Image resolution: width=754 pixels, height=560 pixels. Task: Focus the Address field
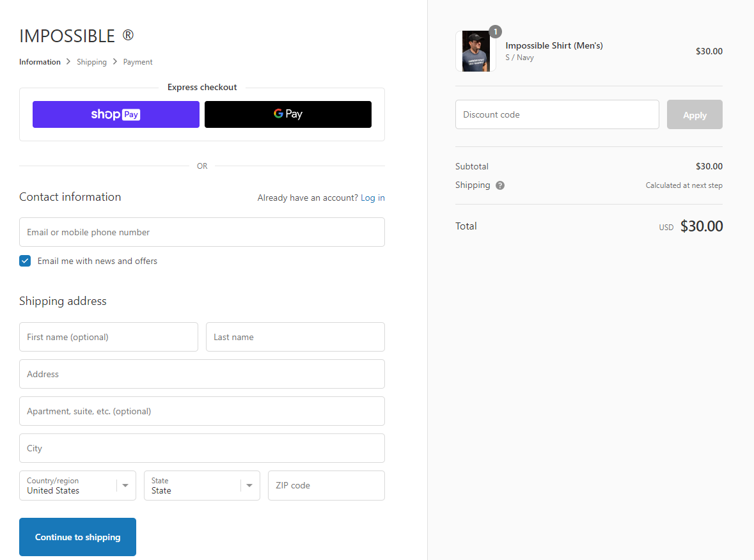point(202,374)
